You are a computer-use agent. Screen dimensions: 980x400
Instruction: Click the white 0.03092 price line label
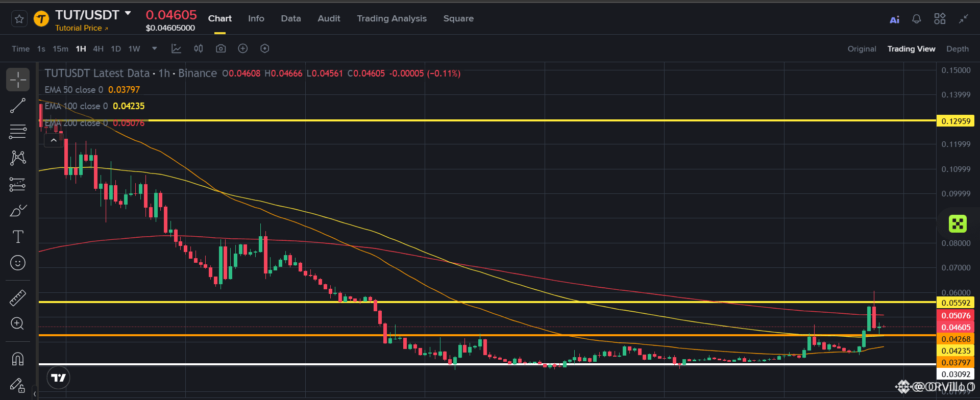955,374
